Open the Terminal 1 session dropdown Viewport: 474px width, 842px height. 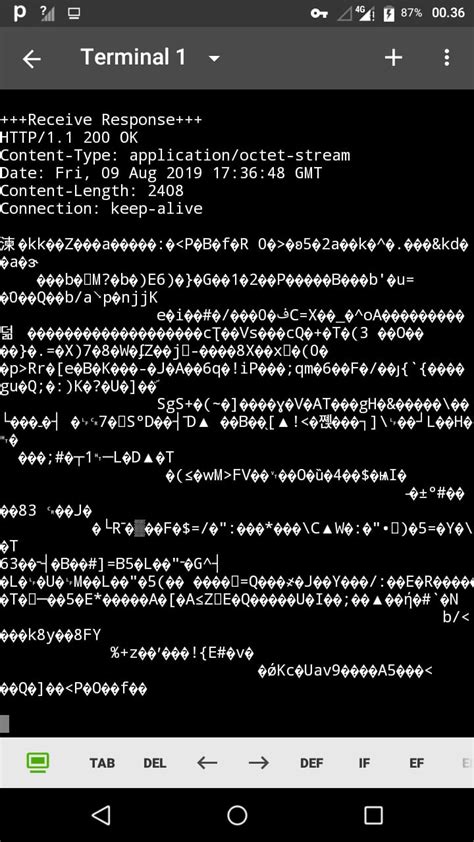(x=214, y=59)
